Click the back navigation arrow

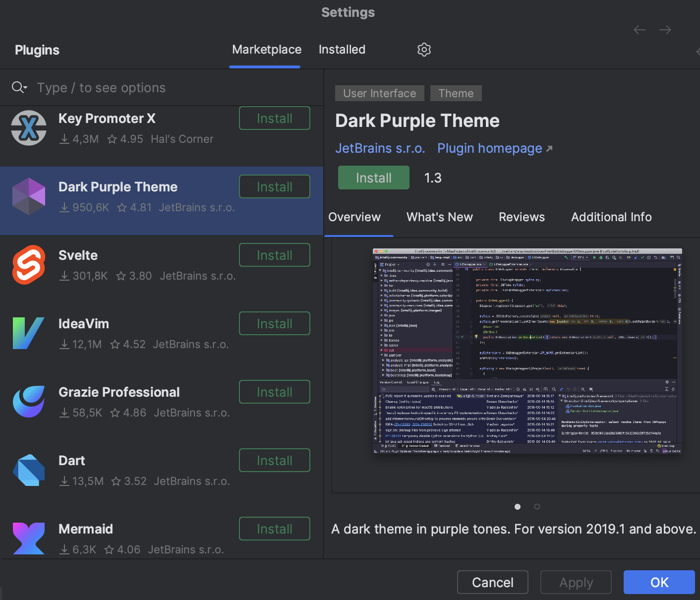point(639,30)
